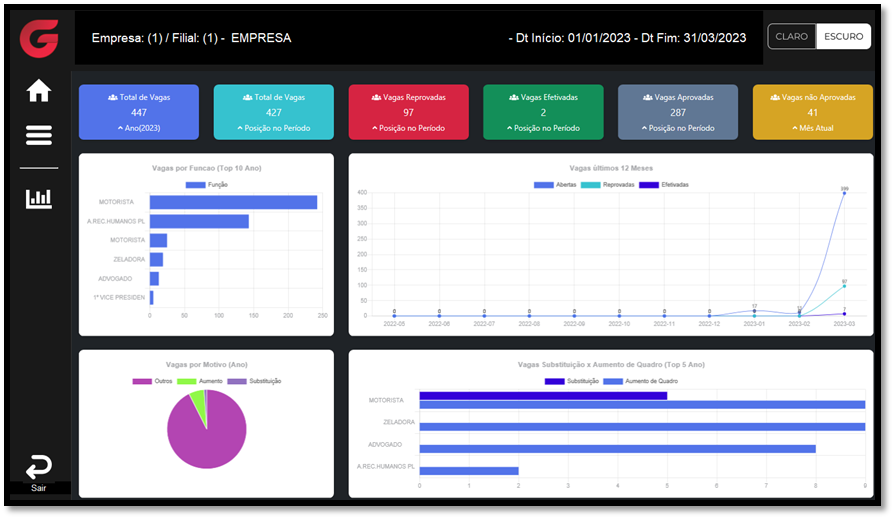
Task: Click 'Vagas Substituição x Aumento de Quadro' title
Action: tap(611, 364)
